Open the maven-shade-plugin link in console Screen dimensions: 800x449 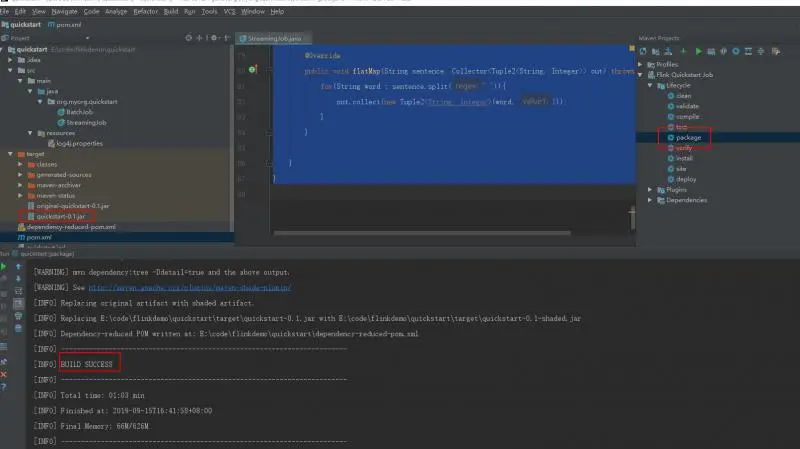tap(190, 288)
